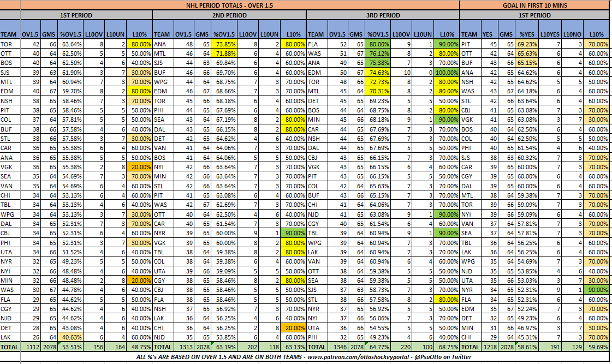Screen dimensions: 612x364
Task: Click the 61.90% cell for SJS
Action: [x=70, y=73]
